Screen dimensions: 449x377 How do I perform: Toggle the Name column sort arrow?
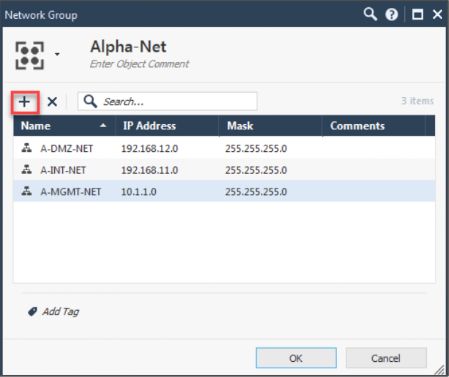(x=103, y=125)
